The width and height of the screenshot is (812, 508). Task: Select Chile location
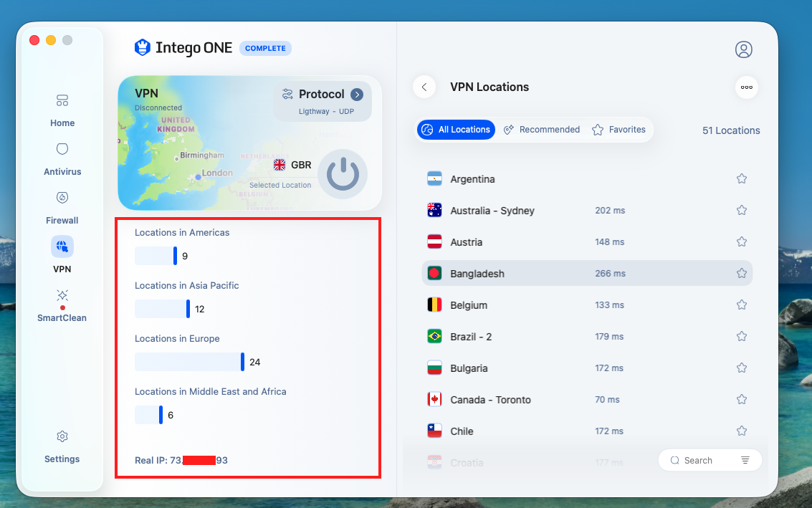pyautogui.click(x=587, y=431)
